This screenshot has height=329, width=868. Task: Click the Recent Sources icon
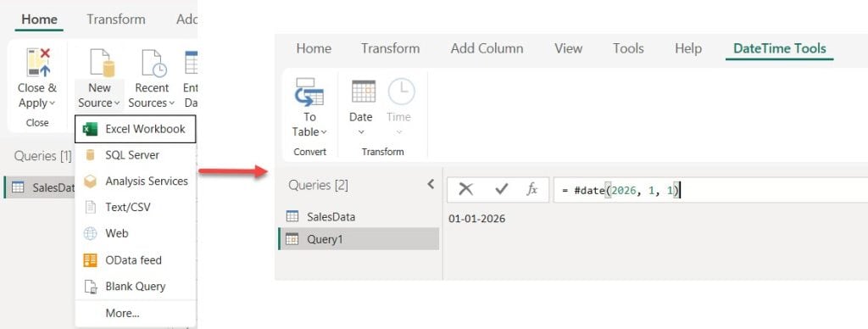tap(153, 62)
